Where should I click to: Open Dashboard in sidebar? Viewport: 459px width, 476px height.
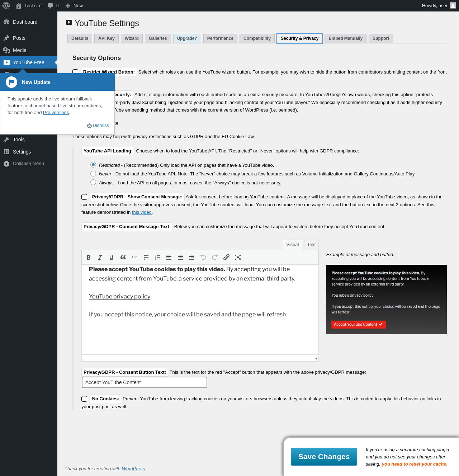(x=29, y=22)
